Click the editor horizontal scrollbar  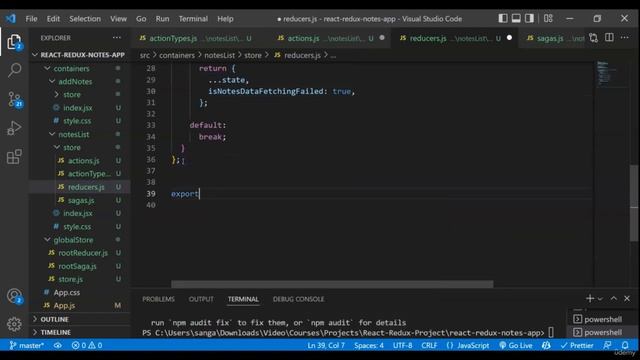[x=332, y=284]
